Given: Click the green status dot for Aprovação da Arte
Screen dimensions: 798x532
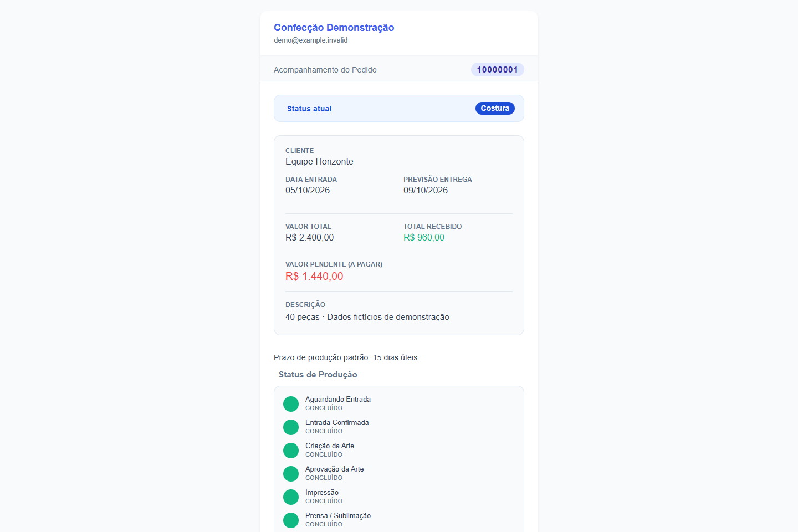Looking at the screenshot, I should click(x=291, y=474).
